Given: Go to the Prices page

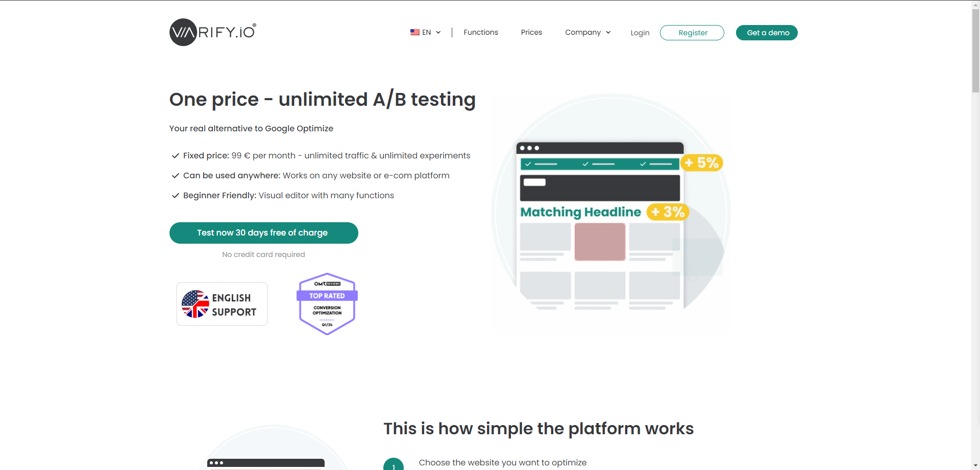Looking at the screenshot, I should point(531,32).
